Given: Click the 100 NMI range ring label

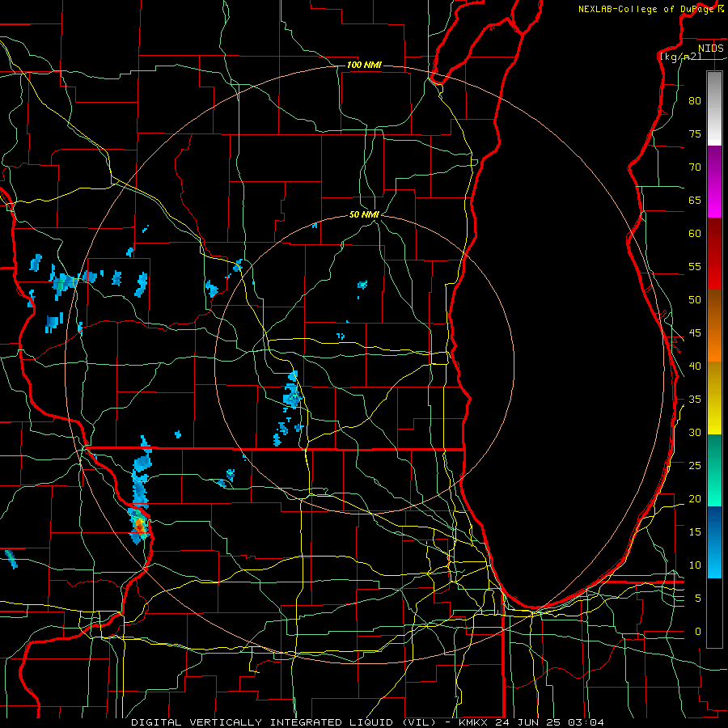Looking at the screenshot, I should [364, 65].
